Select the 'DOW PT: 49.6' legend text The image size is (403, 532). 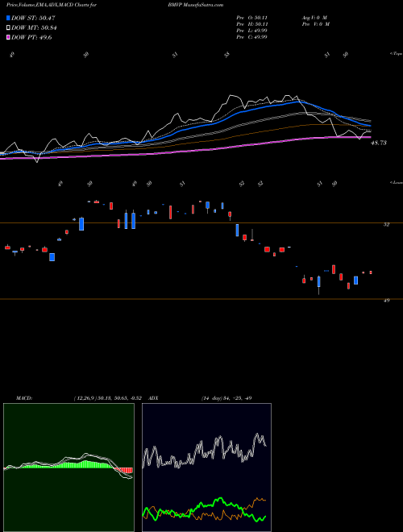click(x=31, y=38)
